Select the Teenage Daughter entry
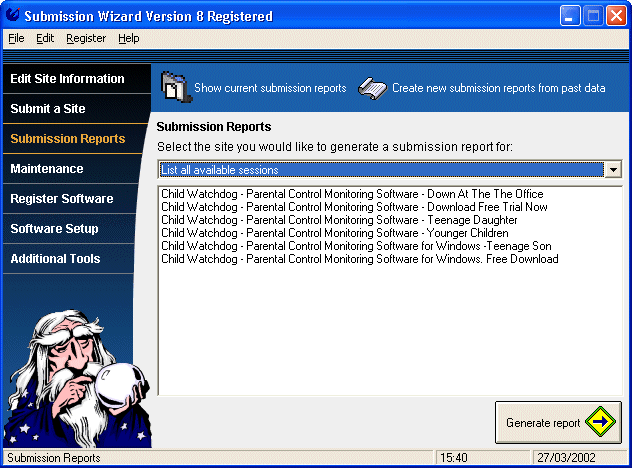This screenshot has width=632, height=468. click(x=339, y=220)
